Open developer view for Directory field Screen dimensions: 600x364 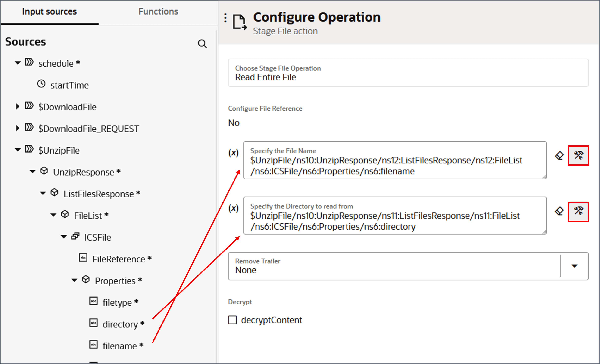pyautogui.click(x=578, y=211)
